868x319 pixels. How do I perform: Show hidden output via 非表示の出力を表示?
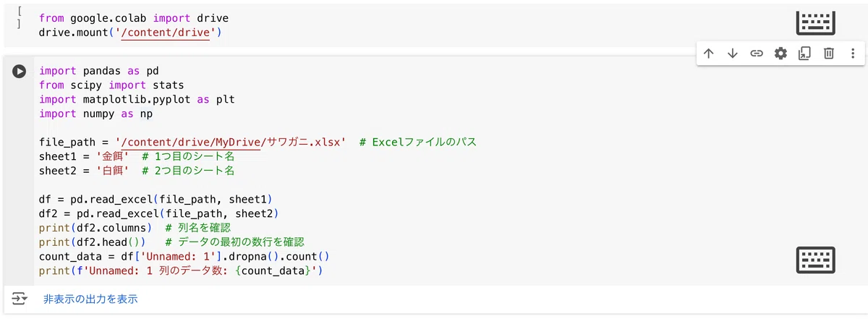90,299
